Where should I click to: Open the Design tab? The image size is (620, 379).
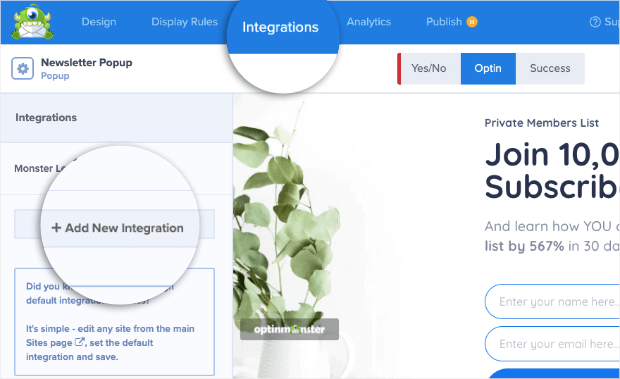(99, 22)
